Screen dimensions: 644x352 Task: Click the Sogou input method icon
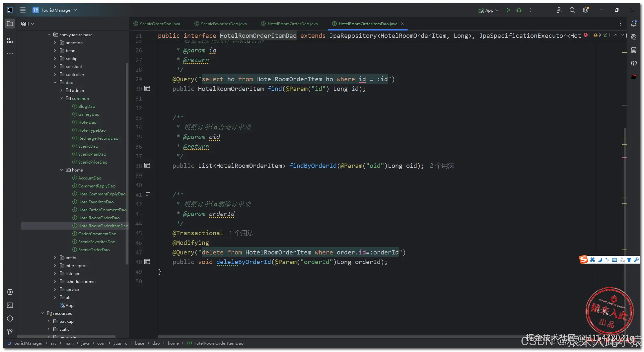point(584,259)
